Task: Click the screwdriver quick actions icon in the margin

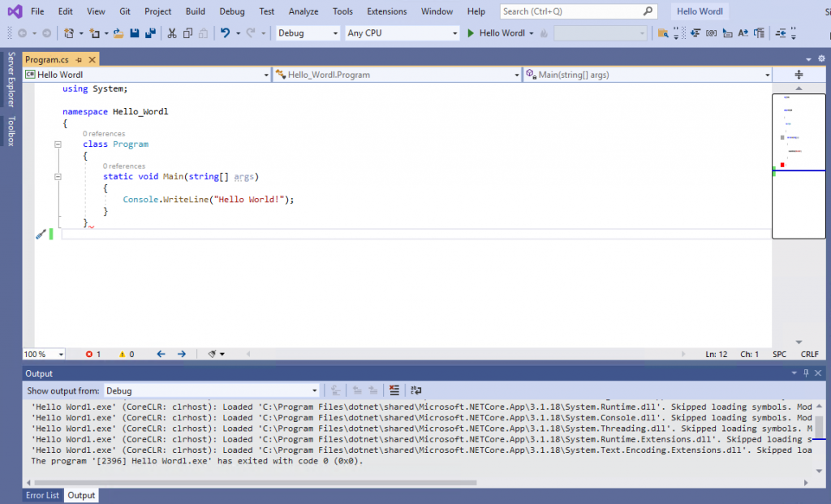Action: (x=41, y=235)
